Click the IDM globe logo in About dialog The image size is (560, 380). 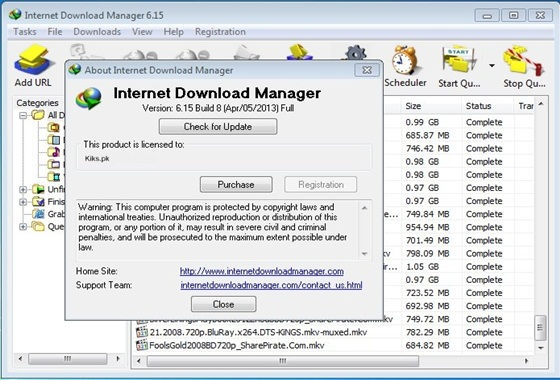click(89, 98)
